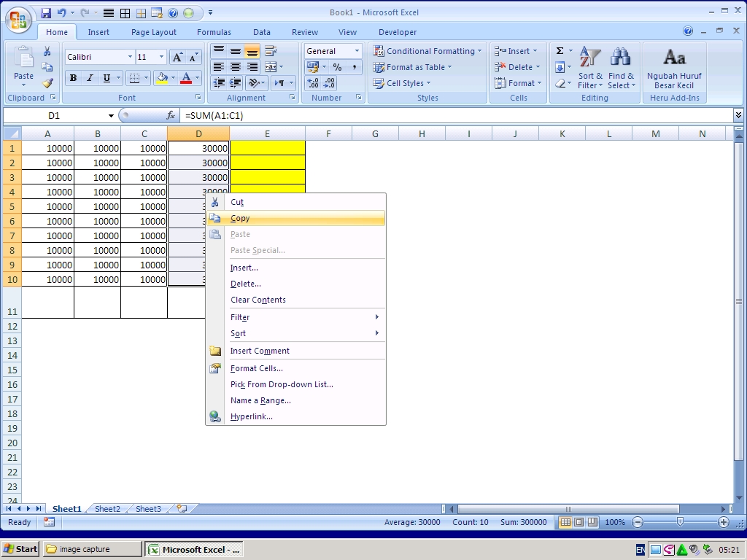
Task: Click the Undo icon
Action: click(x=61, y=13)
